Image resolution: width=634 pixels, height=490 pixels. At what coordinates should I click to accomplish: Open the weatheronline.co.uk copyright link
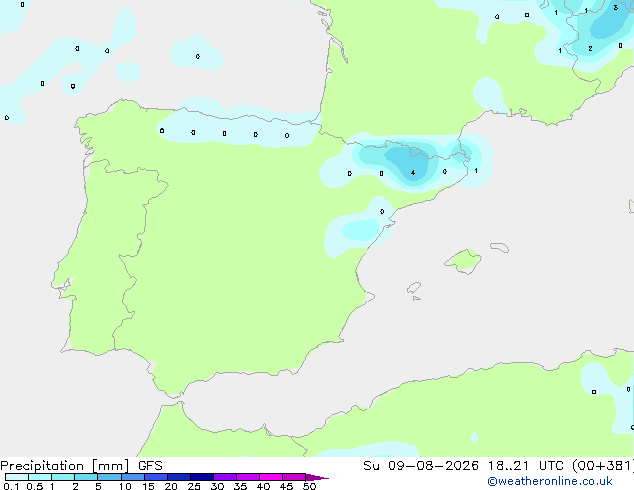pos(550,481)
